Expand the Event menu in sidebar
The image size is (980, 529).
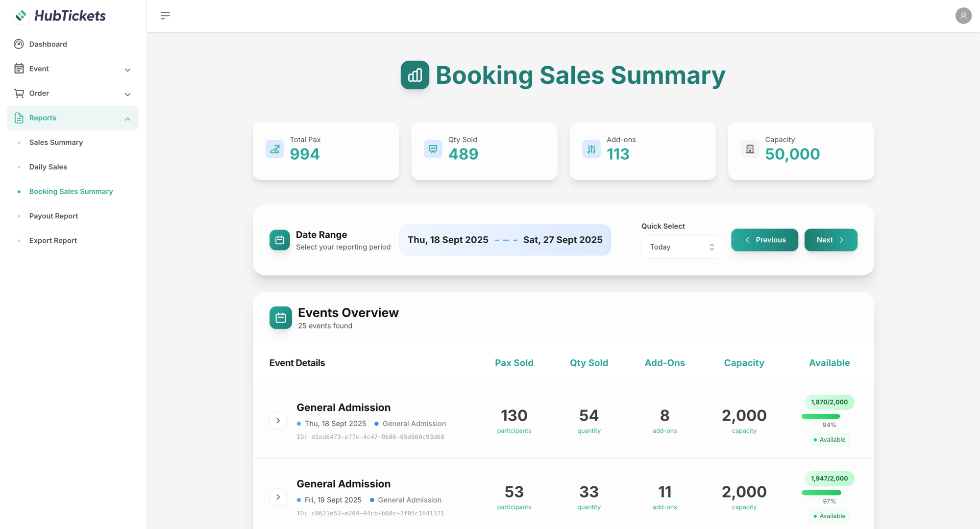pos(73,69)
